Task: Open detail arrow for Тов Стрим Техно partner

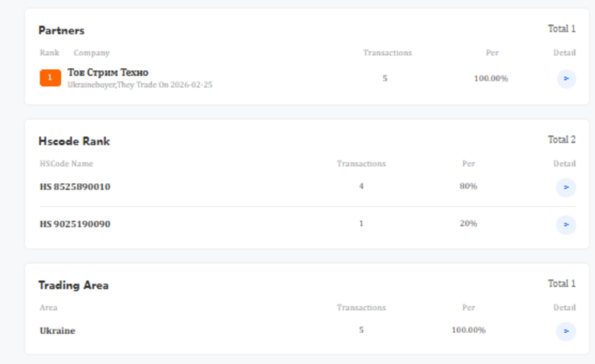Action: (566, 79)
